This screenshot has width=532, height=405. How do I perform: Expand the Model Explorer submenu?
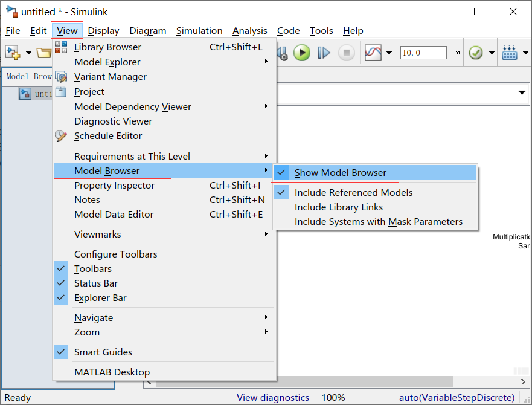click(x=164, y=62)
